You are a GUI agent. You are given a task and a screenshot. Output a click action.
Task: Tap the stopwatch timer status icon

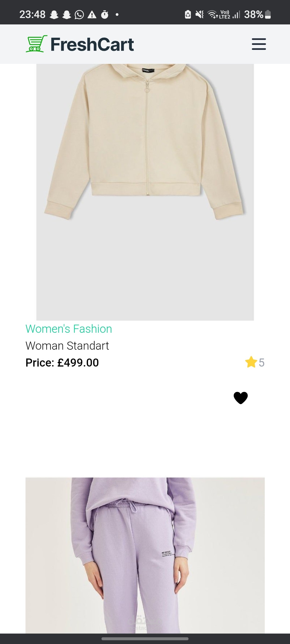[x=105, y=14]
